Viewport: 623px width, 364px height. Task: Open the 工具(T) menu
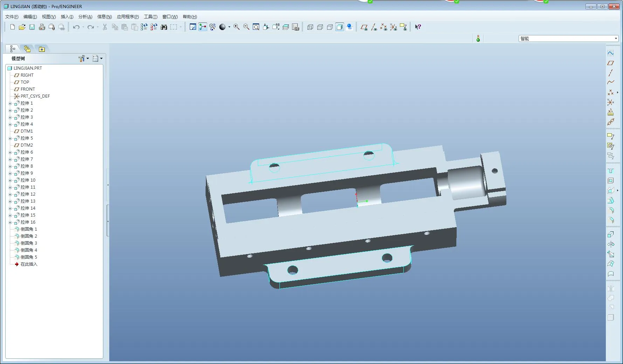(x=151, y=17)
